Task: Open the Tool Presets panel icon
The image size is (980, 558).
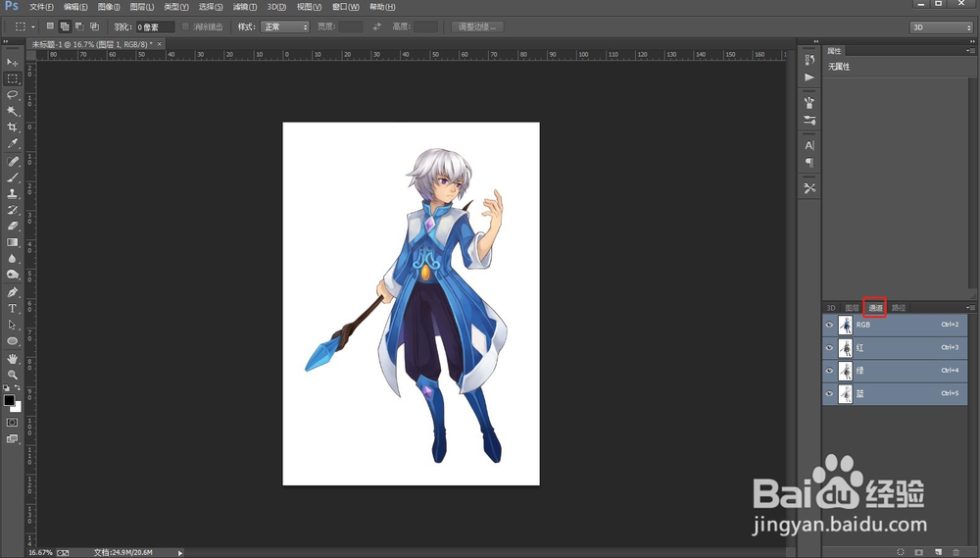Action: coord(809,187)
